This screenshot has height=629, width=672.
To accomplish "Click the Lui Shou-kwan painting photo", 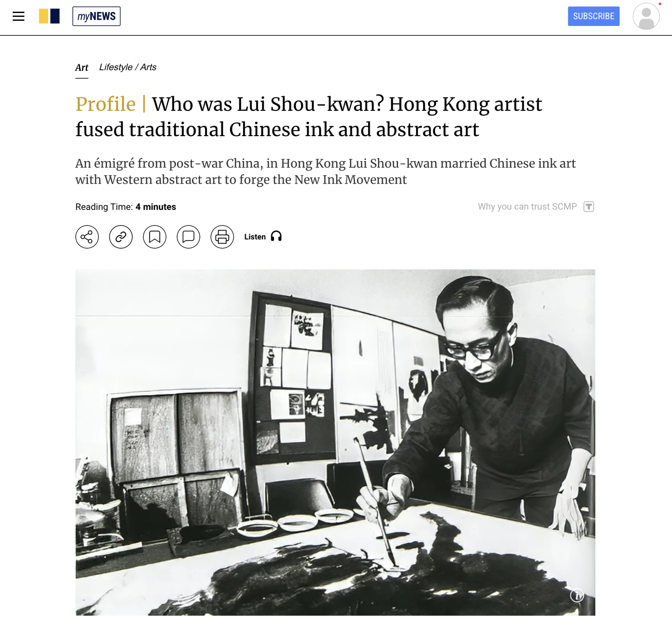I will coord(335,442).
